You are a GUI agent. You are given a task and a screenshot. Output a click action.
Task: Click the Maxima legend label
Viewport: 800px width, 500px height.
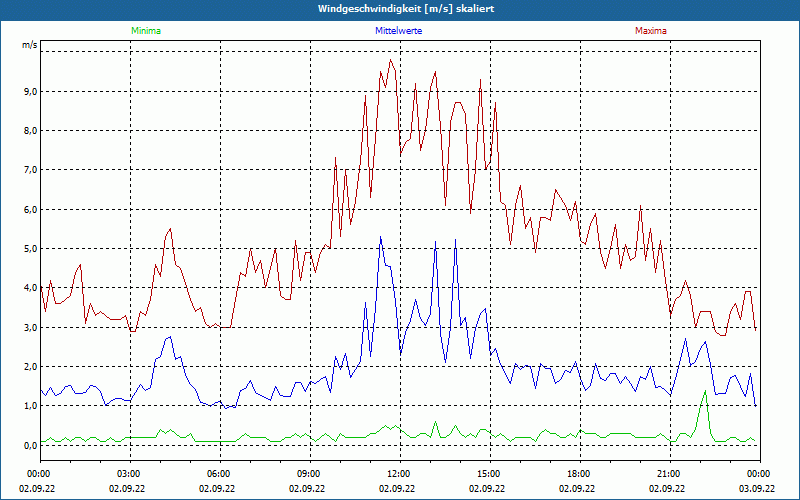tap(650, 31)
